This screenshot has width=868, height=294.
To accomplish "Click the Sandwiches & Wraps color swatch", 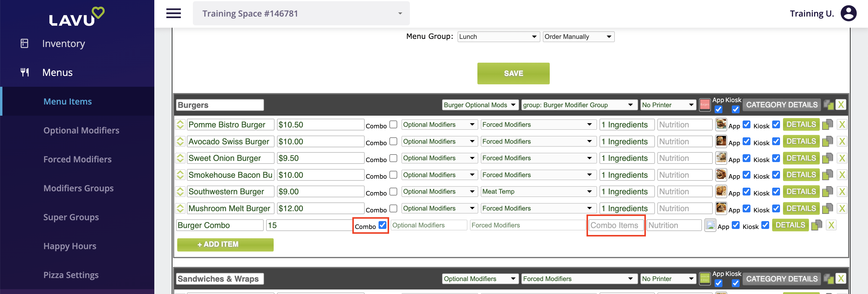I will point(704,279).
